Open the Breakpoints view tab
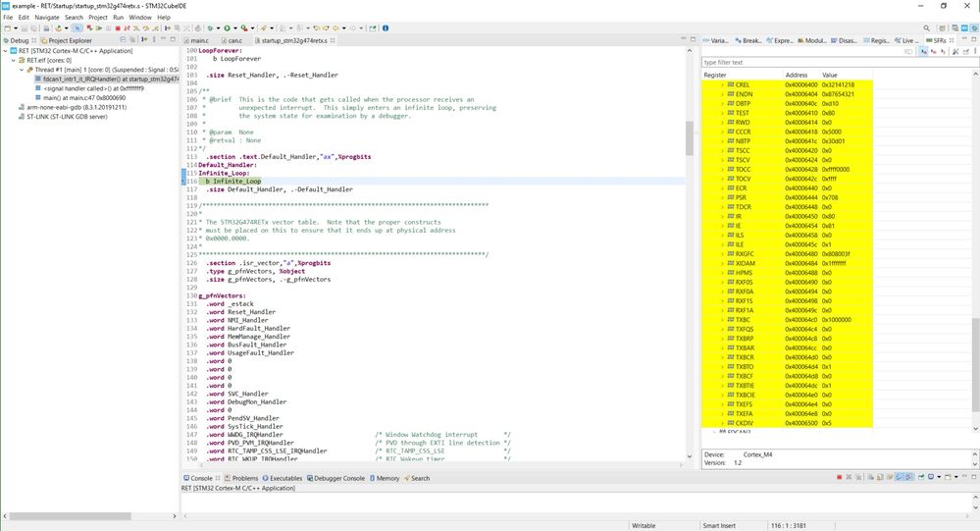Image resolution: width=980 pixels, height=531 pixels. tap(748, 40)
